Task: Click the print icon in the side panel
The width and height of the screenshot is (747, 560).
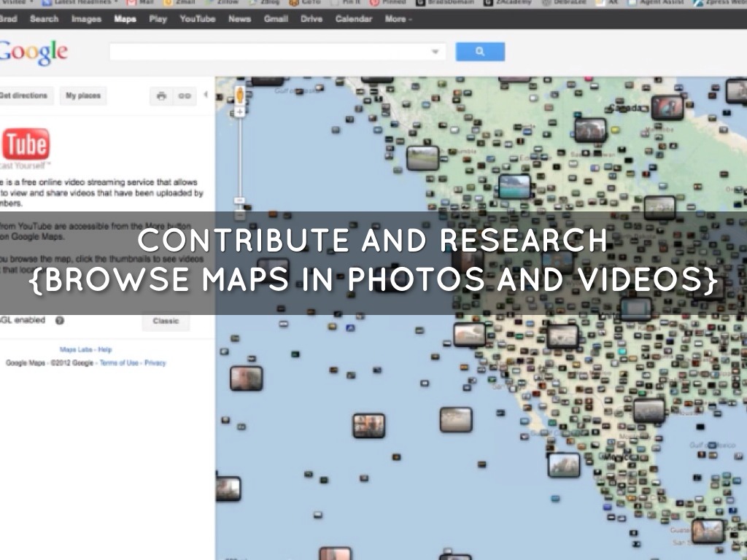Action: pos(161,96)
